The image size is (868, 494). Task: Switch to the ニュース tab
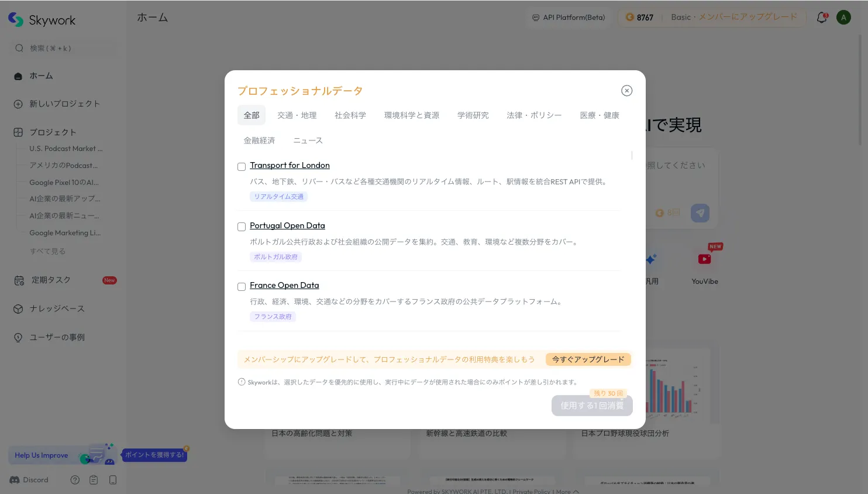[x=308, y=140]
